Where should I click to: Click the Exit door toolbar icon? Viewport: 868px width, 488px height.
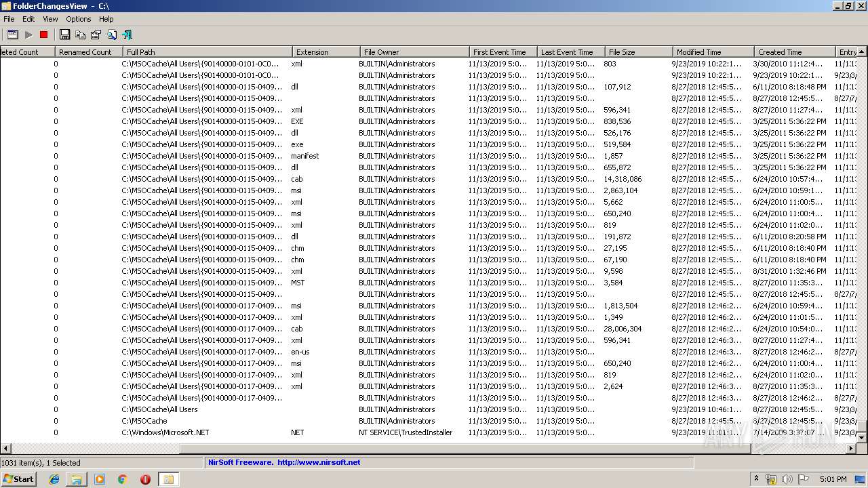127,35
